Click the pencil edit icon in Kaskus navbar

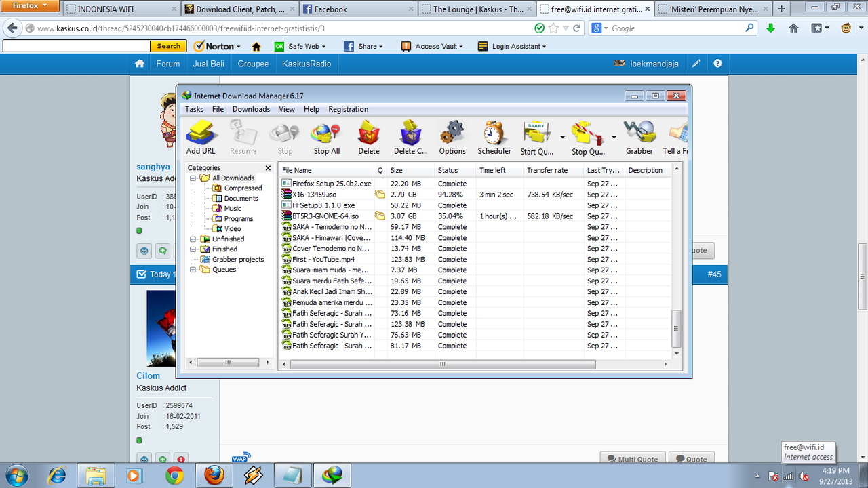[696, 64]
